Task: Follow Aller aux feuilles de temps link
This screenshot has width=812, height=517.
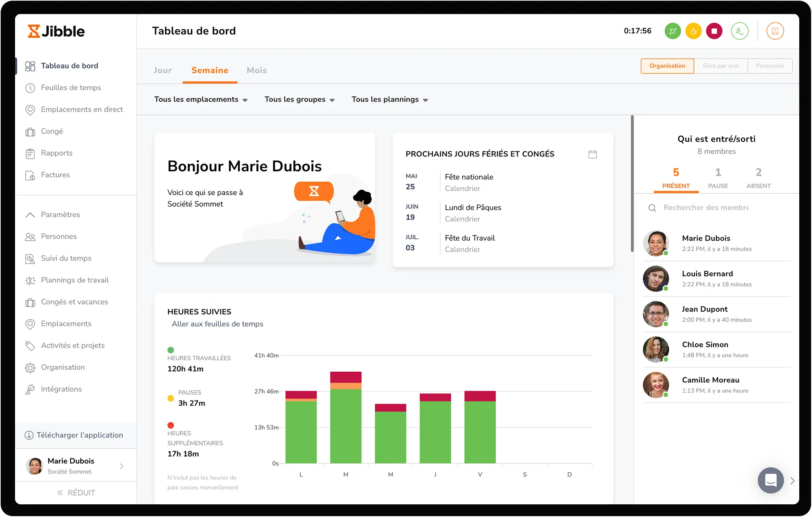Action: coord(217,324)
